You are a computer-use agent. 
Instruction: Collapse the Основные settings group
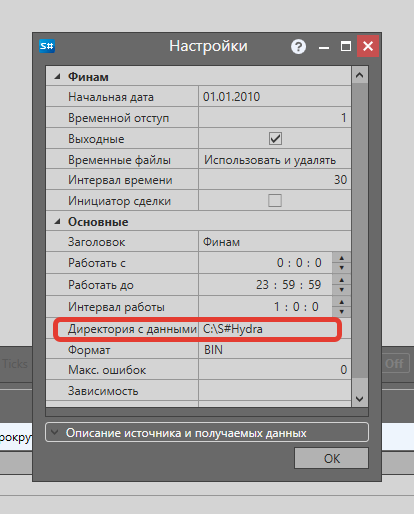click(58, 221)
